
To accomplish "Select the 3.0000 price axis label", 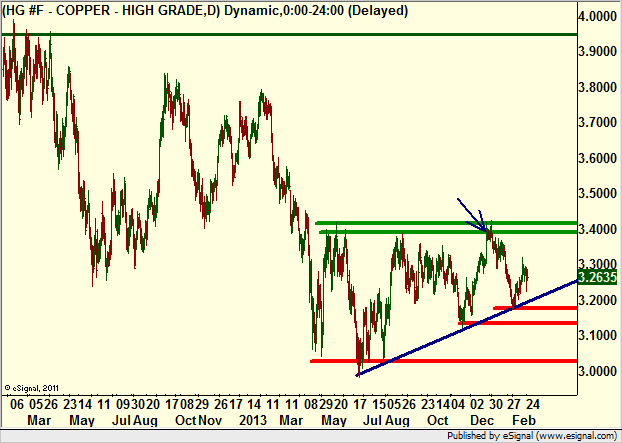I will tap(597, 371).
